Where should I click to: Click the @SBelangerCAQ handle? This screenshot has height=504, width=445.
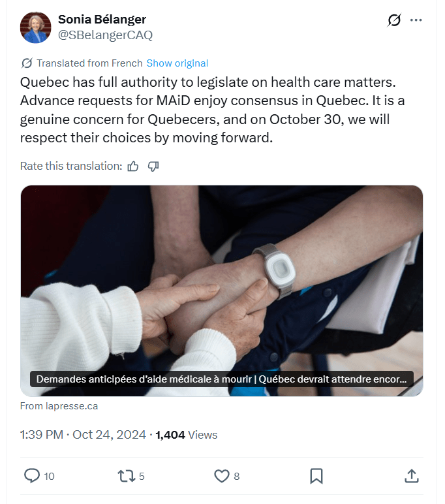coord(105,35)
